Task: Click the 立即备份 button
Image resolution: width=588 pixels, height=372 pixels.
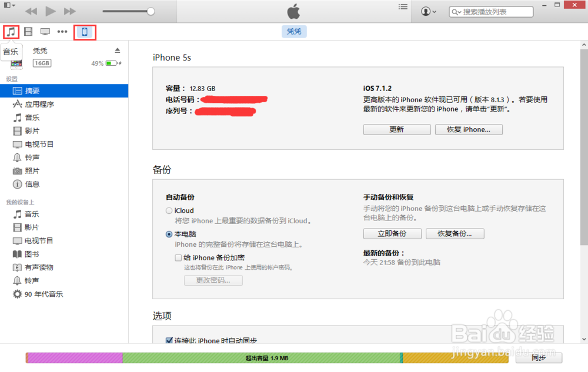Action: tap(392, 234)
